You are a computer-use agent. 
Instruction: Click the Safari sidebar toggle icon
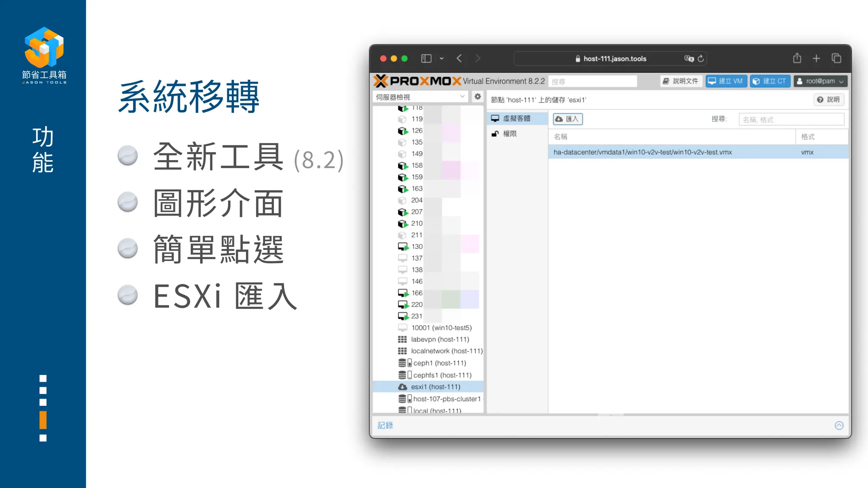[426, 58]
